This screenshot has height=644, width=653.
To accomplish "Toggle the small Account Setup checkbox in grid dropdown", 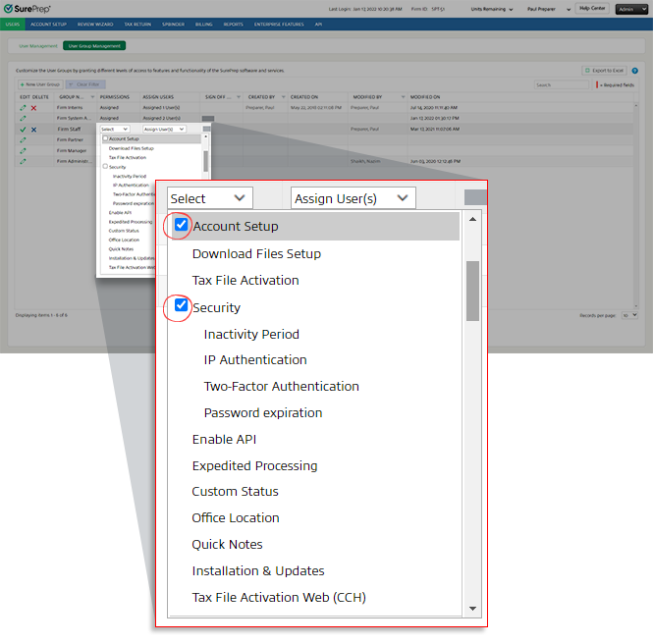I will pos(105,138).
